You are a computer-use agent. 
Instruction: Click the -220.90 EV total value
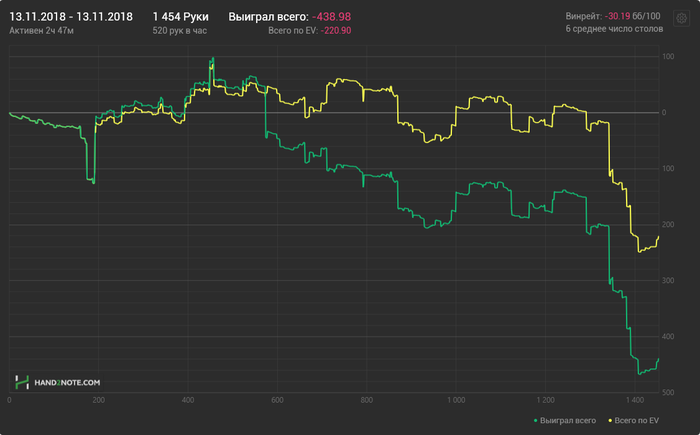336,31
